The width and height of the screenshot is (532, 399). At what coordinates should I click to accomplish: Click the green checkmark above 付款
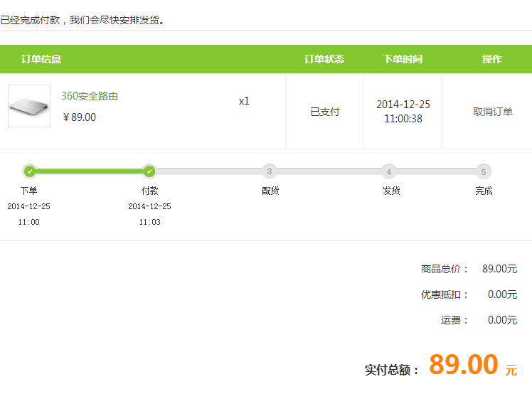149,171
